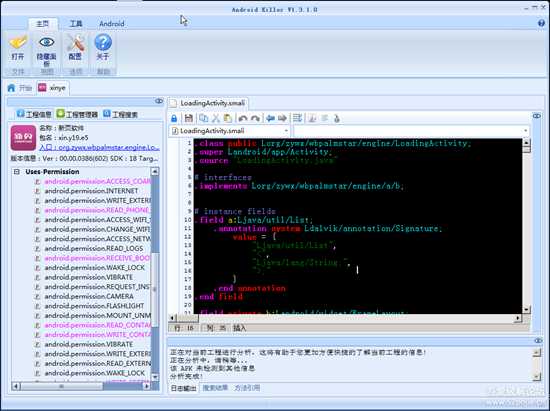Toggle the eye icon above the log panel

pyautogui.click(x=538, y=341)
